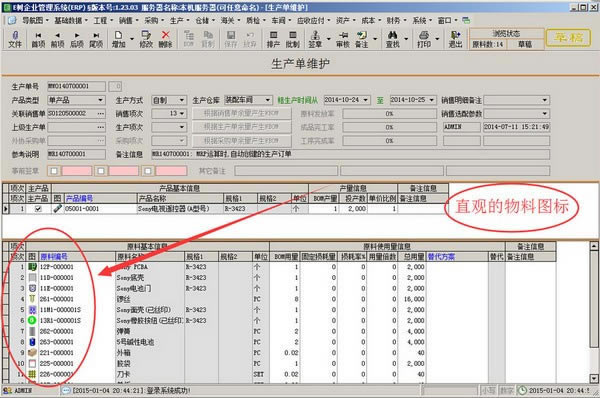This screenshot has height=398, width=600.
Task: Open the 财务 menu
Action: tap(396, 20)
